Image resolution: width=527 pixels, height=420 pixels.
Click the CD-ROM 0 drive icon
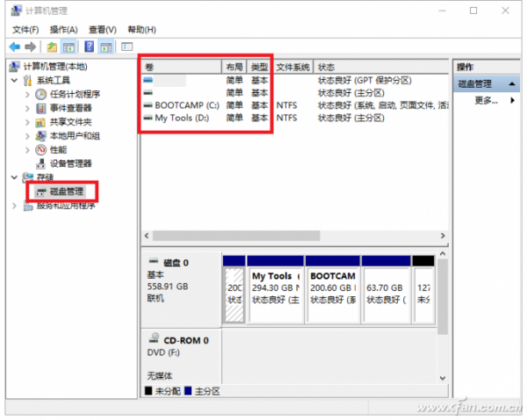(x=154, y=340)
